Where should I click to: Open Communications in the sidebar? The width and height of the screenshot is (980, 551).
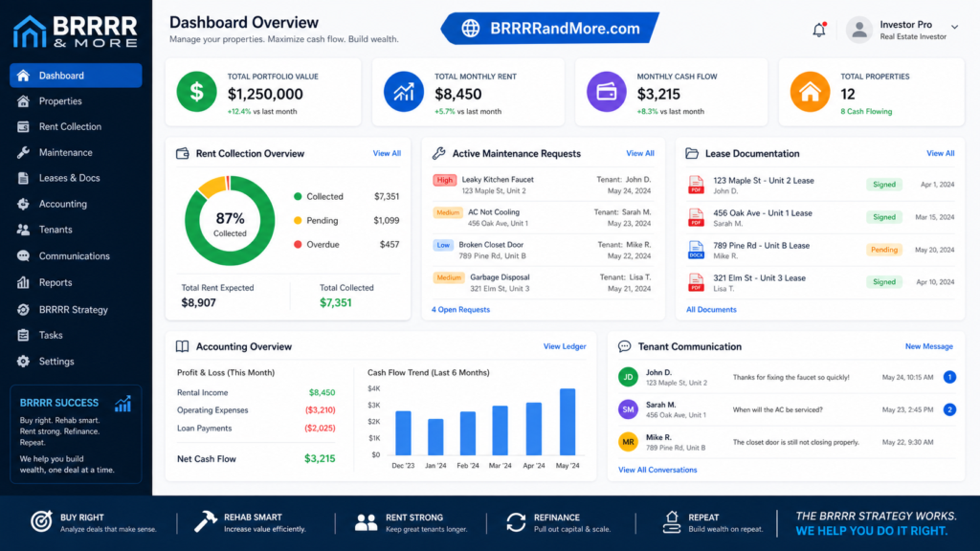tap(76, 256)
